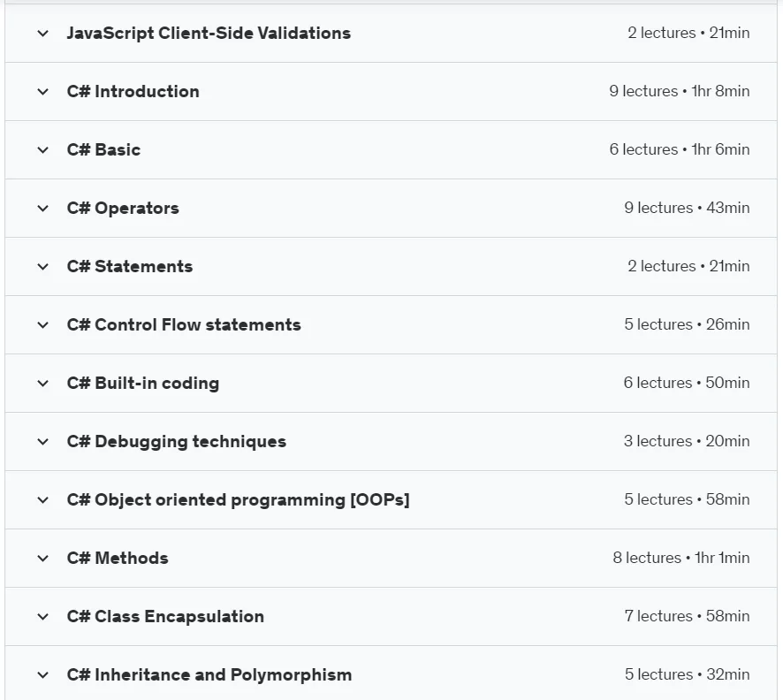This screenshot has height=700, width=783.
Task: Click '9 lectures • 43min' in C# Operators row
Action: coord(687,208)
